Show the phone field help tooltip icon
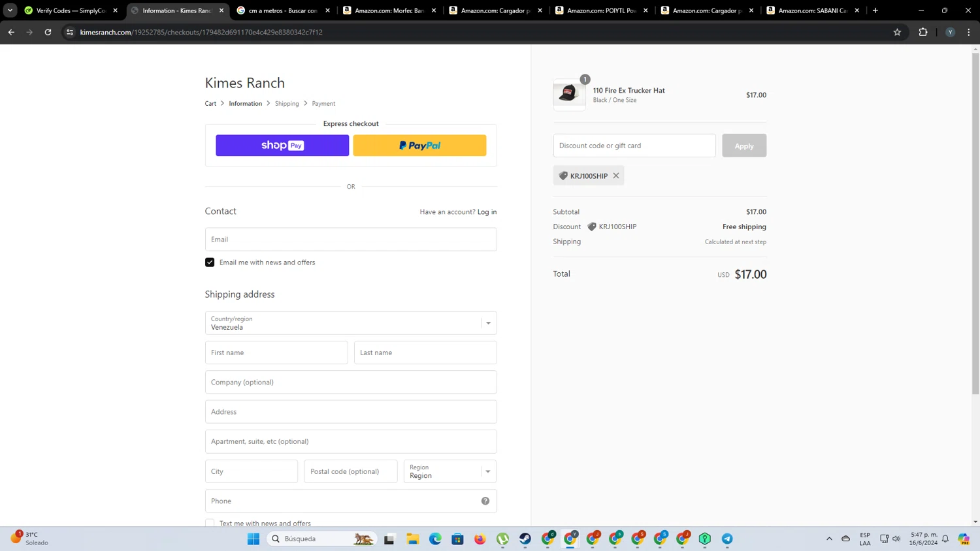The width and height of the screenshot is (980, 551). coord(485,501)
